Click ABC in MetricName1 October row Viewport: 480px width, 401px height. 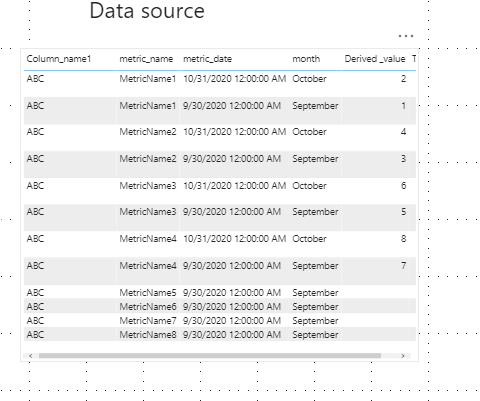(35, 79)
